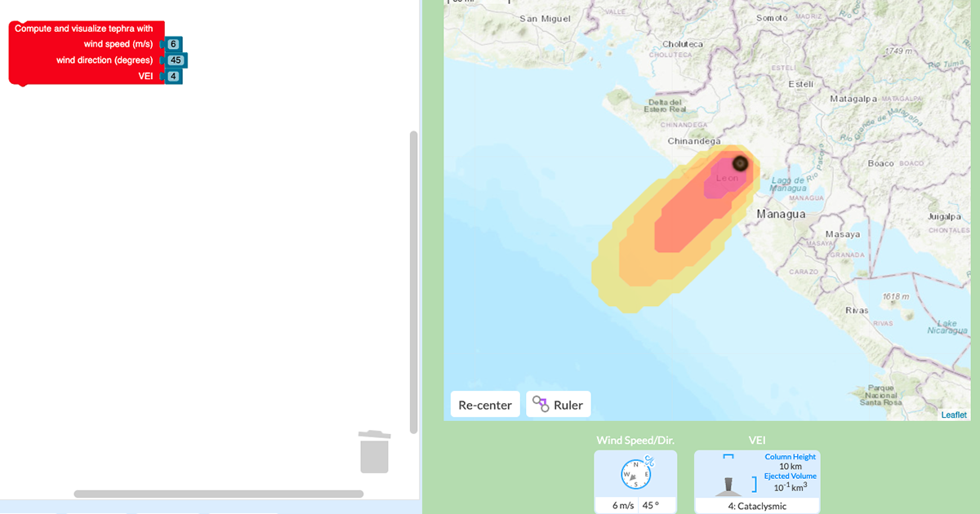Select the volcanic vent marker near León
The image size is (980, 514).
pyautogui.click(x=740, y=164)
